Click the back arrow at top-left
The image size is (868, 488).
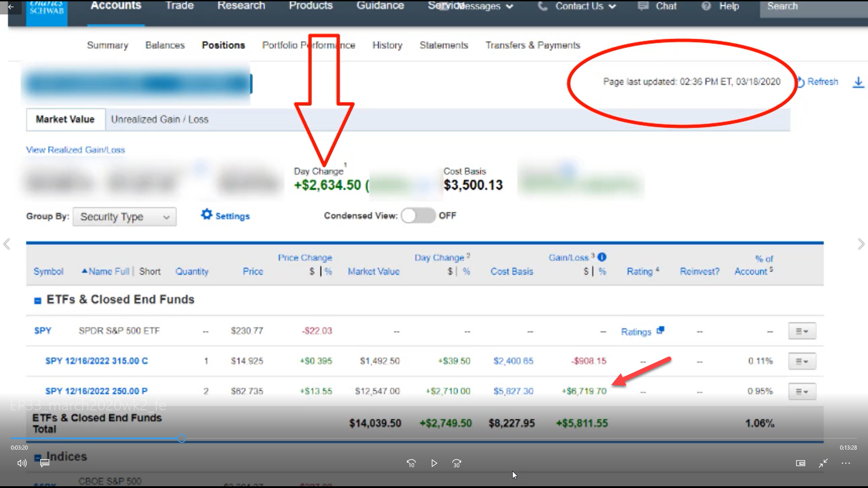point(11,7)
